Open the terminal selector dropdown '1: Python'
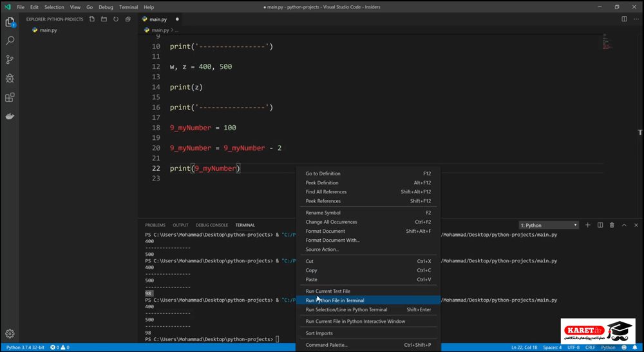644x352 pixels. coord(549,226)
